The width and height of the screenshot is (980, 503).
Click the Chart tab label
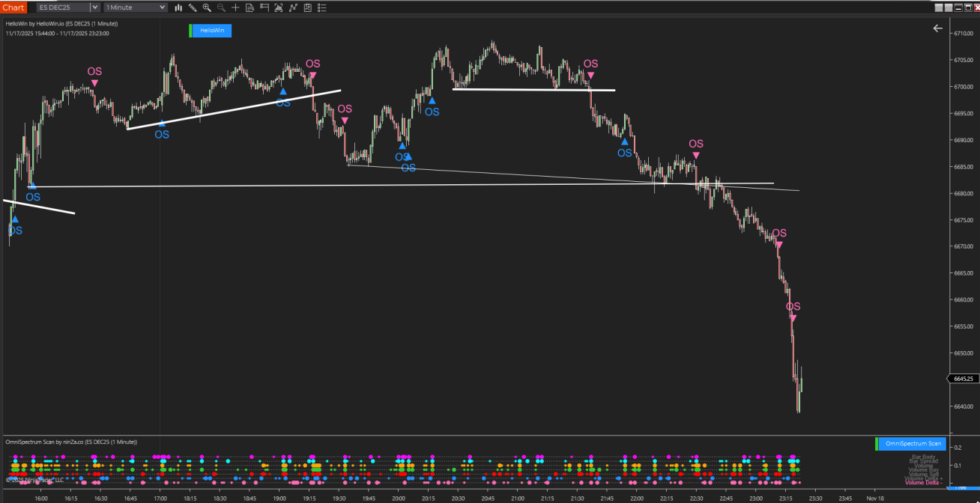[13, 7]
